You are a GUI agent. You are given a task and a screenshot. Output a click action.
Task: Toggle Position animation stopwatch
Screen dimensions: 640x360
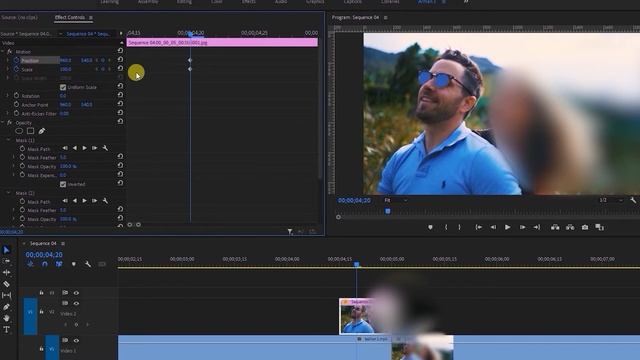tap(16, 60)
